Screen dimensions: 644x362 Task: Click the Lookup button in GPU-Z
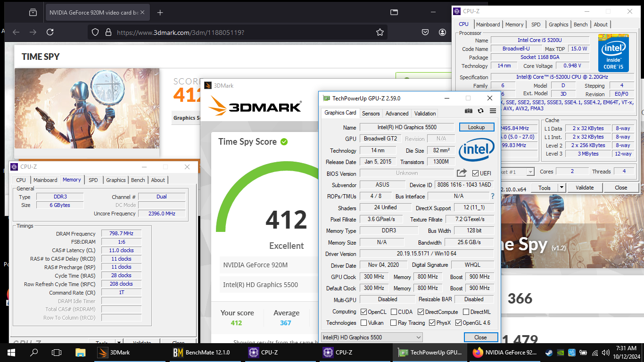tap(477, 127)
